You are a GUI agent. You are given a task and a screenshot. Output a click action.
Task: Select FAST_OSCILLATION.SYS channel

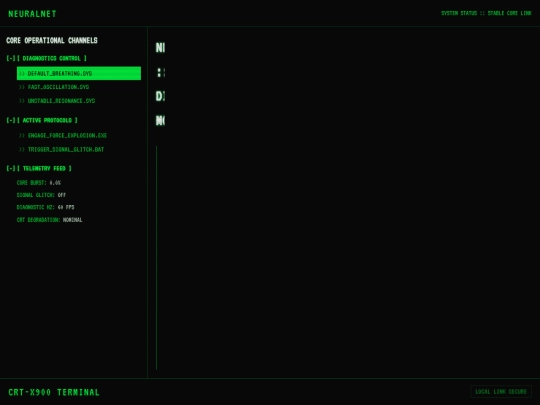[x=79, y=87]
